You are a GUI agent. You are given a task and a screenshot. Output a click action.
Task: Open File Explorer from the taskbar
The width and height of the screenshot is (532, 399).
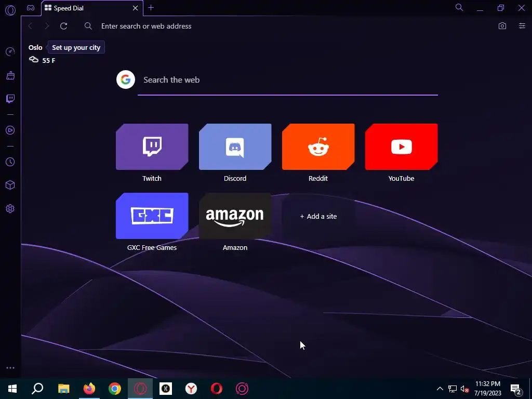(x=63, y=389)
